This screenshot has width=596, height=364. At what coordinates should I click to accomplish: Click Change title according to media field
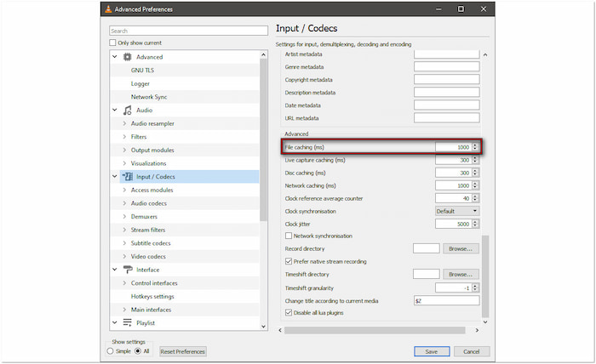click(x=447, y=300)
